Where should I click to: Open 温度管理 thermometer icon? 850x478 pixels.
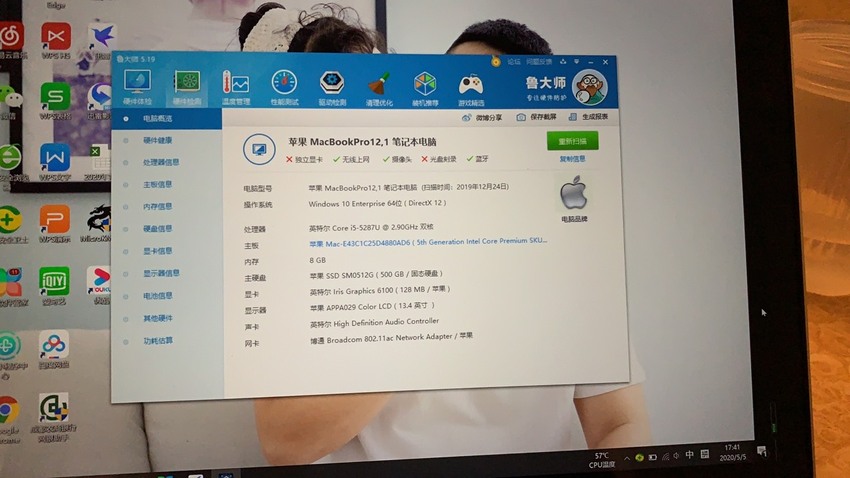coord(236,88)
